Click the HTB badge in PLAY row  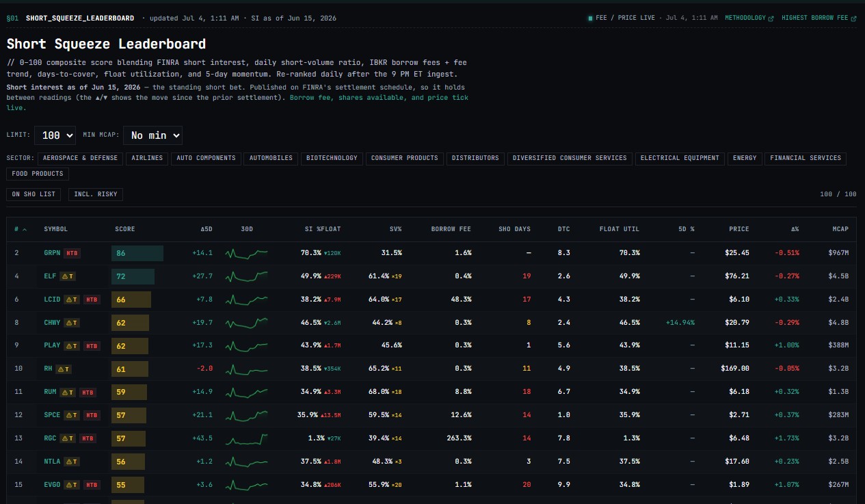click(x=92, y=346)
